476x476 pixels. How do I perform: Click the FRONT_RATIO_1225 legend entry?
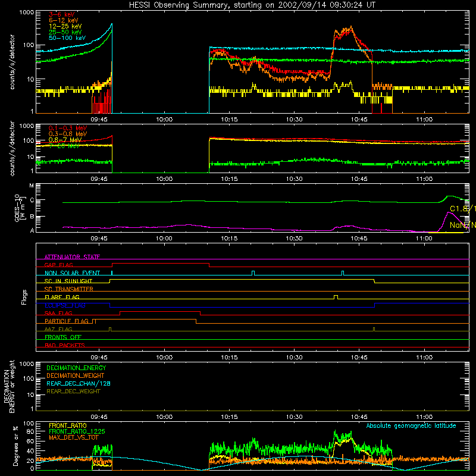coord(77,431)
